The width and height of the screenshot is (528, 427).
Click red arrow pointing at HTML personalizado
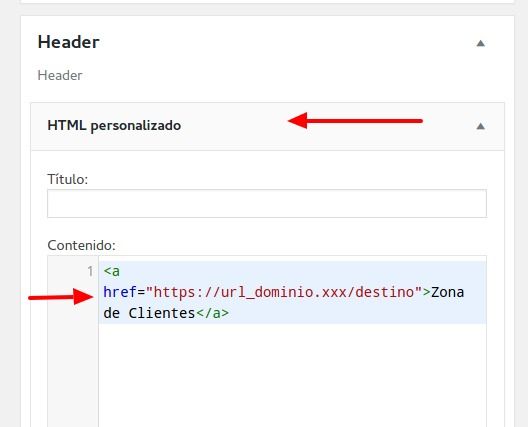[x=355, y=121]
